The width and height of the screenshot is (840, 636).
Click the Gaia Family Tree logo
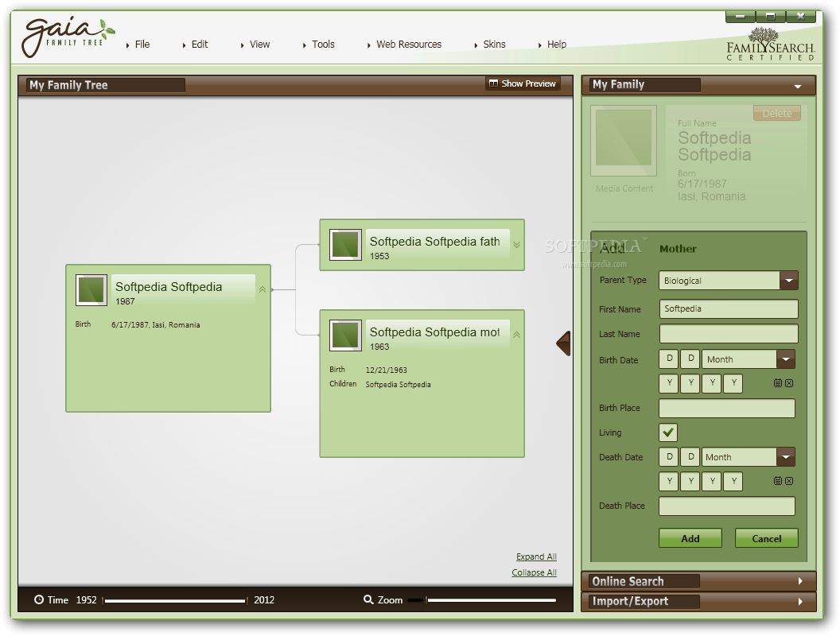[x=67, y=37]
